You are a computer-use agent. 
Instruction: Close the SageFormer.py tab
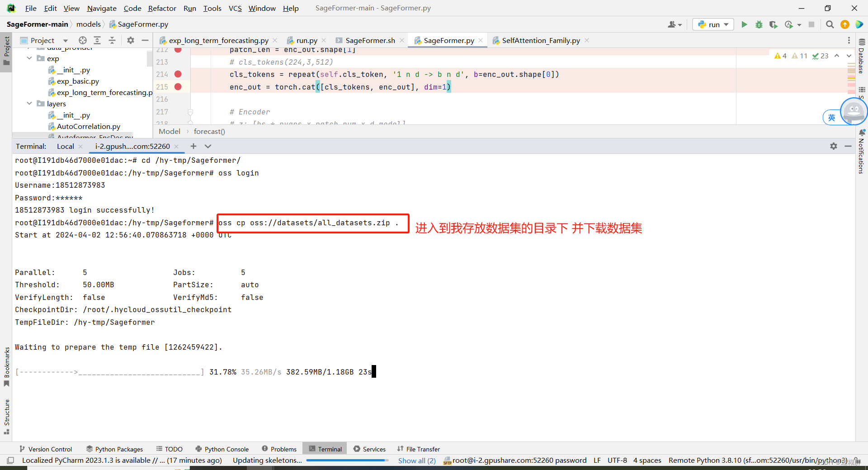click(x=481, y=40)
